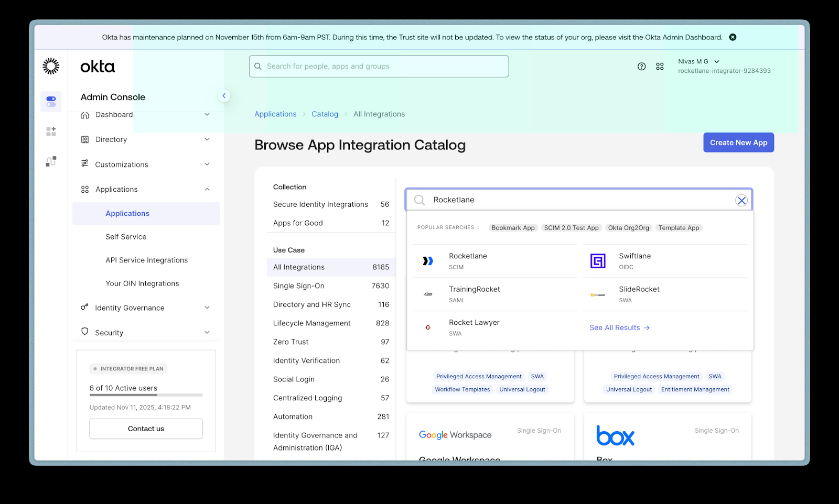Filter by Social Login
This screenshot has height=504, width=839.
[x=331, y=379]
